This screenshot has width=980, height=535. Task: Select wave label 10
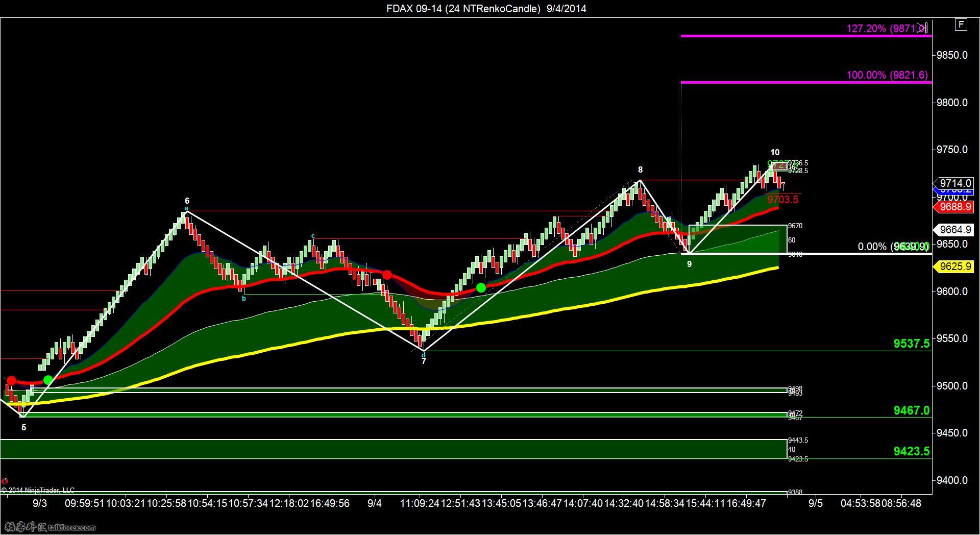click(775, 152)
